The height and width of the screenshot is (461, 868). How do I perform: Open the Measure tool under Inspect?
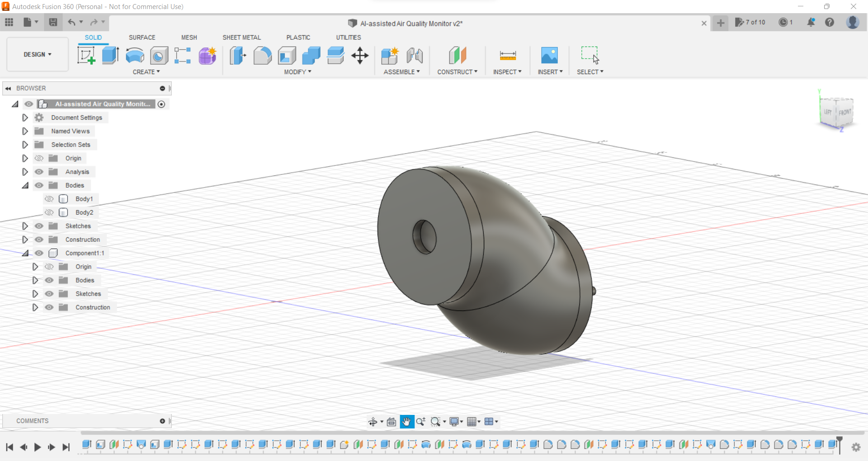pos(507,55)
